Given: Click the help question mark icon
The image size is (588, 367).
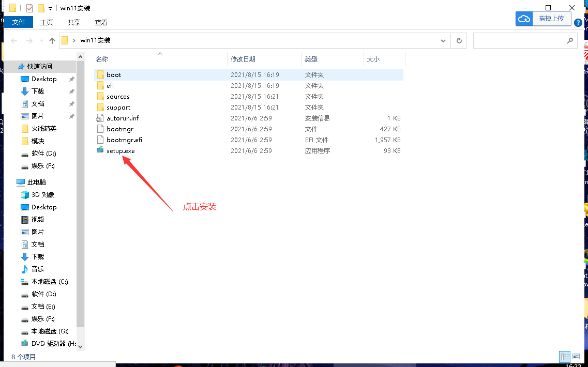Looking at the screenshot, I should pos(578,23).
